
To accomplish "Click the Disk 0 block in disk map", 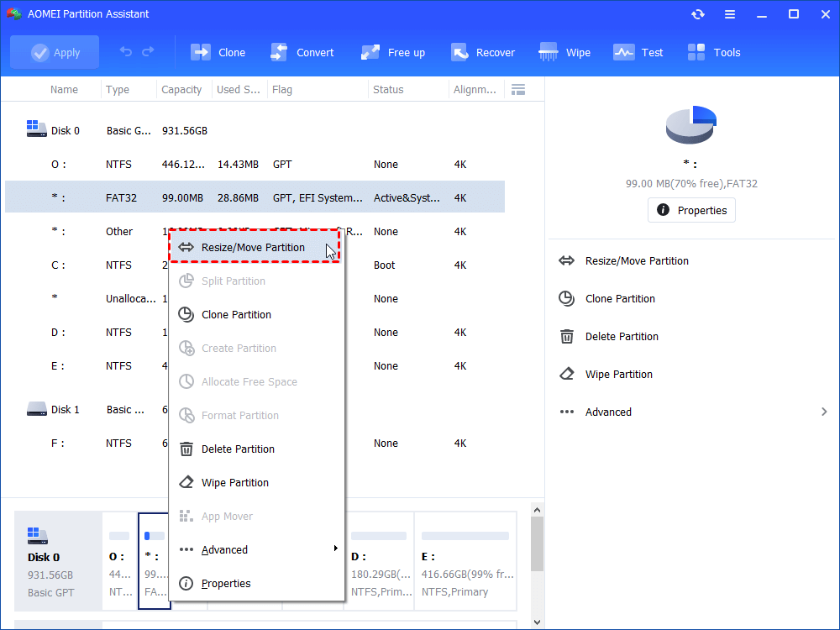I will click(58, 561).
